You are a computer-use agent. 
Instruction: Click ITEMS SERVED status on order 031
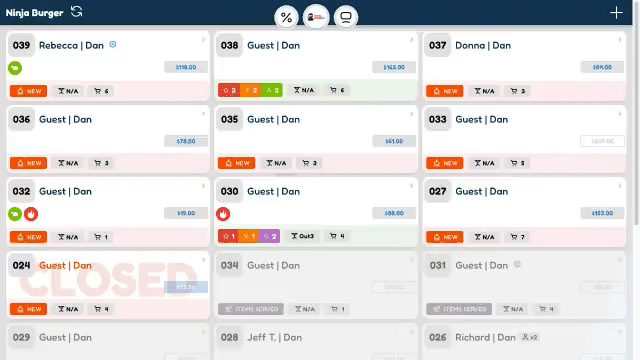[x=459, y=309]
